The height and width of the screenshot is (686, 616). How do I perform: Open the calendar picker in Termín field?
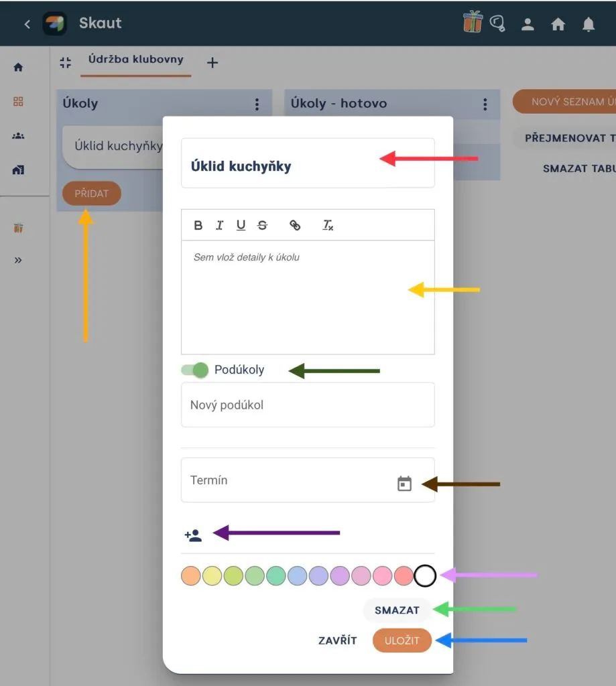404,484
